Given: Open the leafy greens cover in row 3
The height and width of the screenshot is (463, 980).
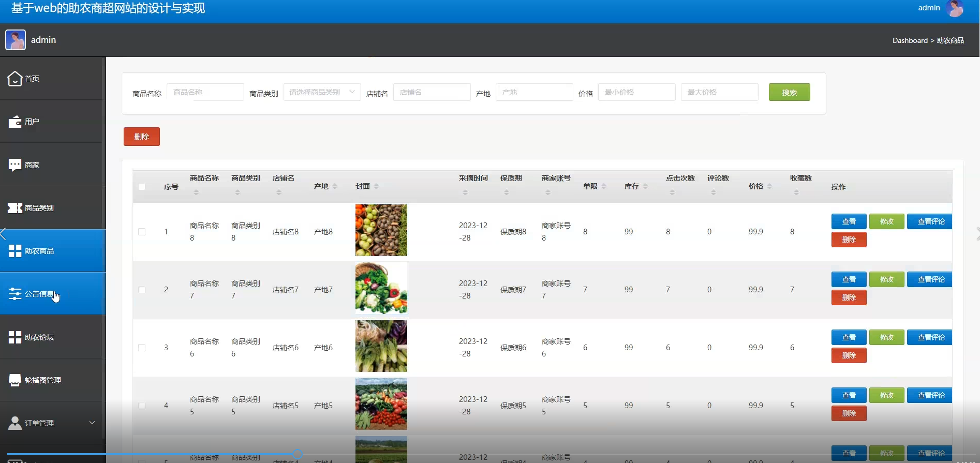Looking at the screenshot, I should click(381, 346).
